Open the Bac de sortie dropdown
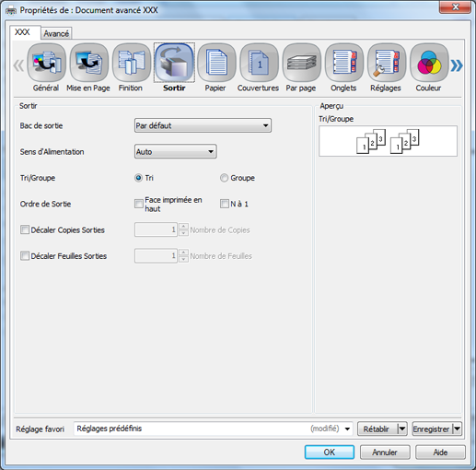This screenshot has height=470, width=476. click(203, 125)
